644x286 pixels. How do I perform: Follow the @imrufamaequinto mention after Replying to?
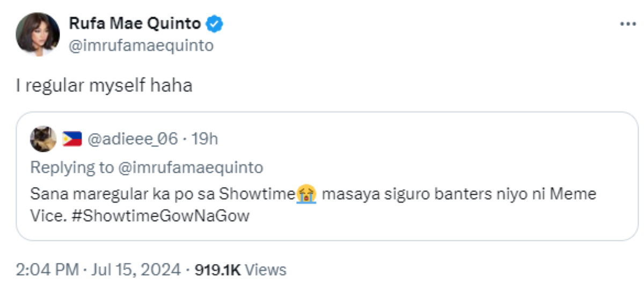[x=191, y=168]
